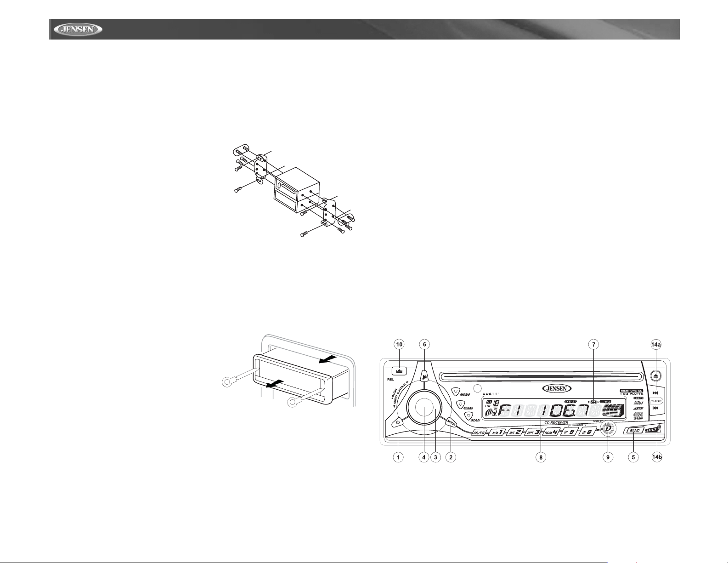Toggle the MONO triangle button
The width and height of the screenshot is (728, 563).
[455, 392]
